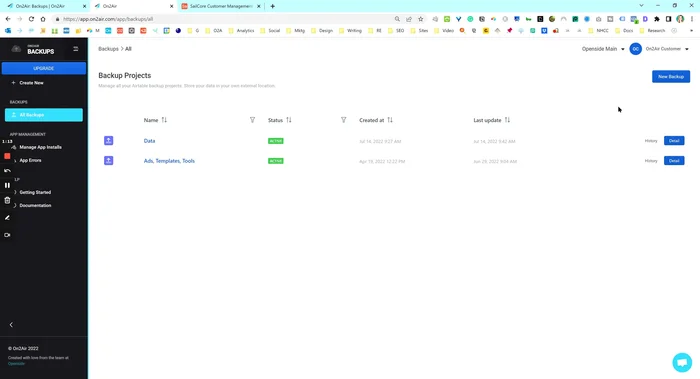The height and width of the screenshot is (379, 700).
Task: Click the undo arrow in recorder toolbar
Action: tap(7, 171)
